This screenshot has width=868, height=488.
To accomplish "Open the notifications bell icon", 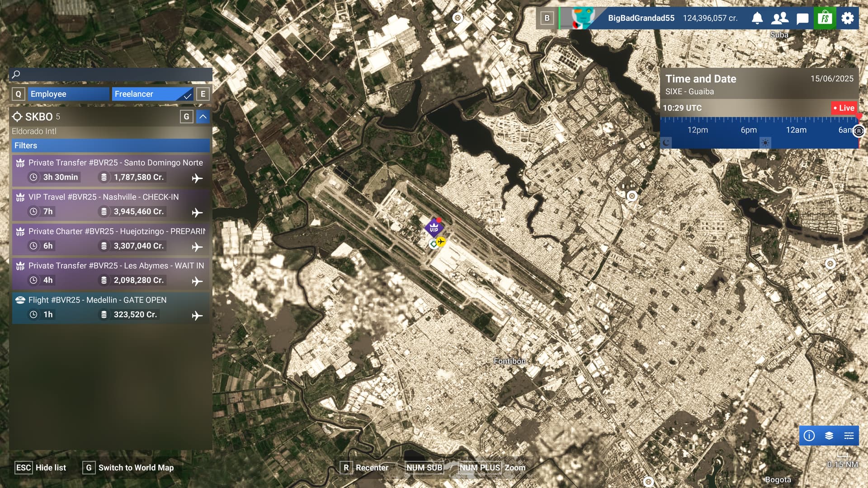I will (757, 18).
